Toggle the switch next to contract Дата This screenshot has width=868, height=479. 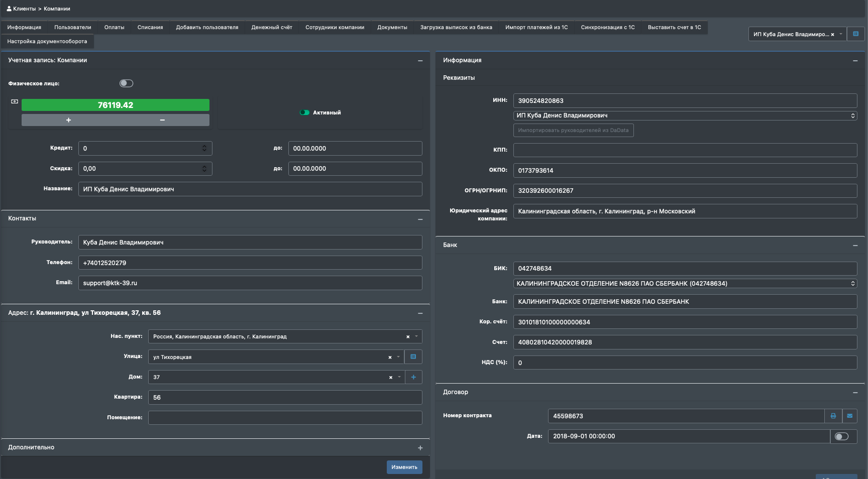coord(841,436)
